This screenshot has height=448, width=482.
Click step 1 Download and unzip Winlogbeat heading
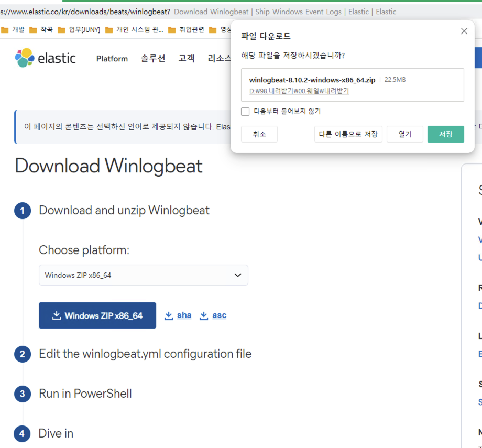tap(124, 210)
